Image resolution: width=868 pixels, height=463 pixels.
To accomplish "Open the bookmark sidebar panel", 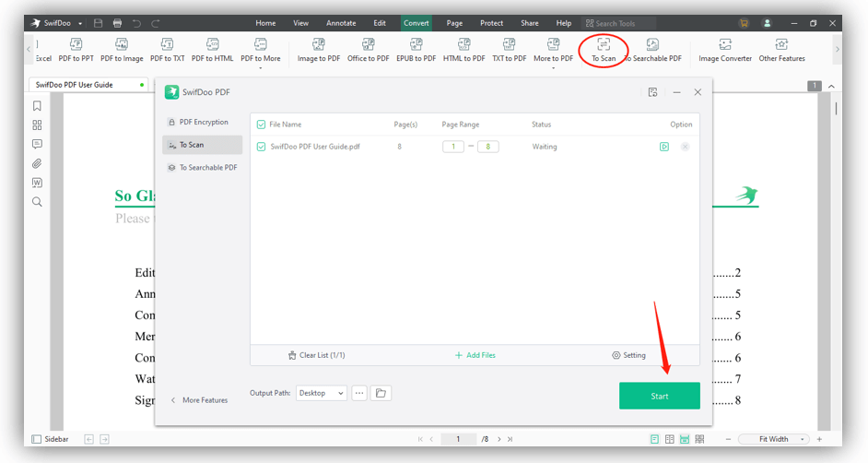I will [37, 106].
